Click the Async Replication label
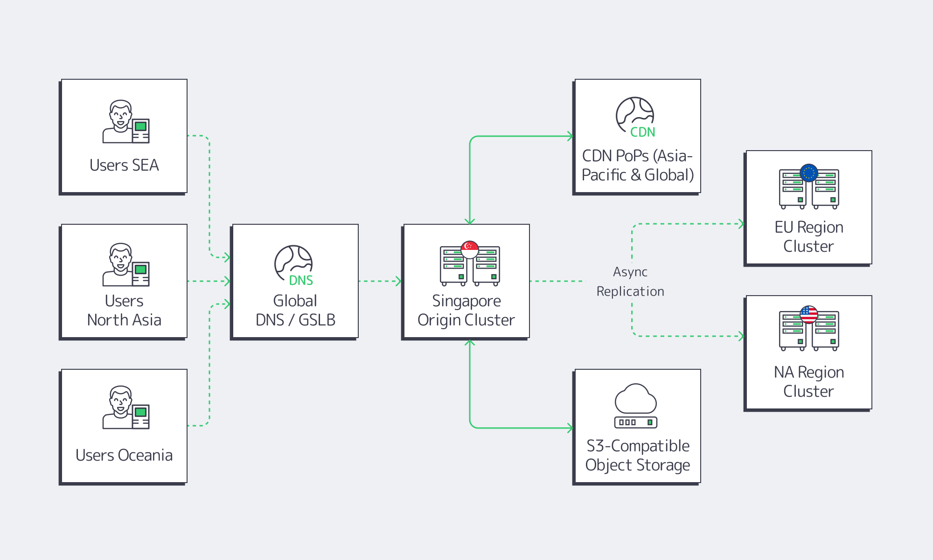This screenshot has height=560, width=933. [x=630, y=281]
